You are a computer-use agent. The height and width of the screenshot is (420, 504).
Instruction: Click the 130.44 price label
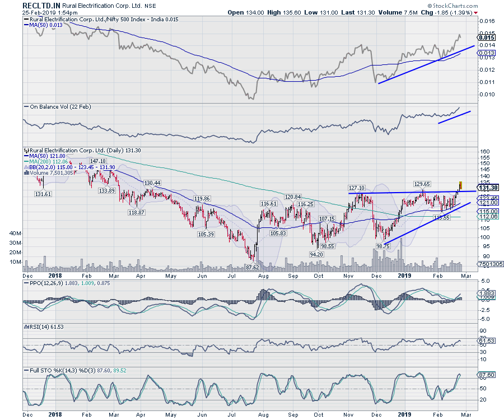[x=152, y=183]
